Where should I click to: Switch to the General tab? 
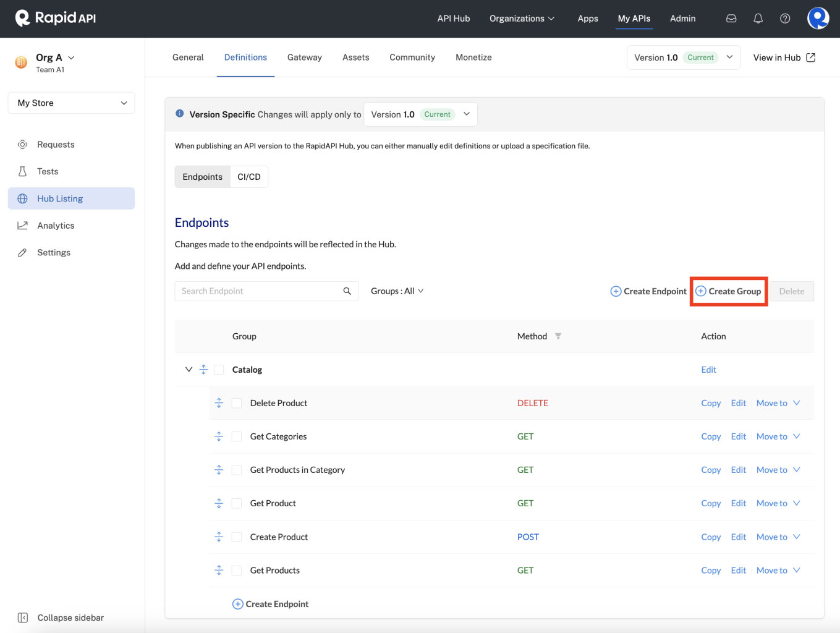click(x=188, y=57)
